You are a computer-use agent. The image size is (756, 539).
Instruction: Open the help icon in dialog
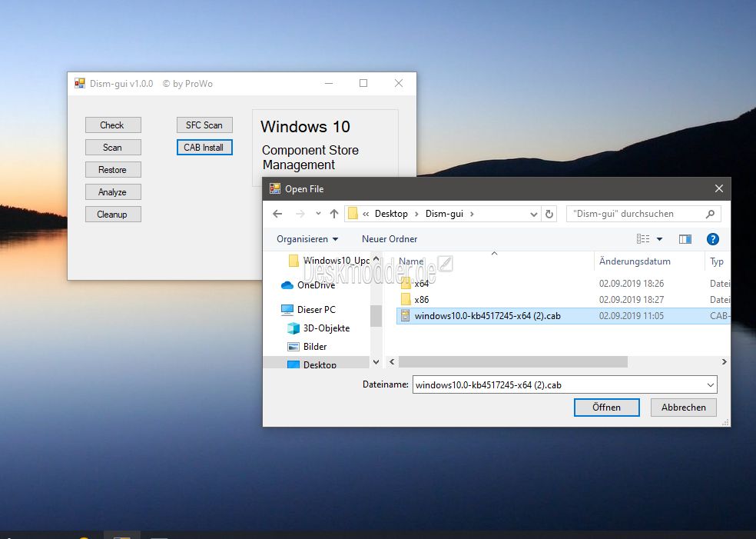[713, 239]
